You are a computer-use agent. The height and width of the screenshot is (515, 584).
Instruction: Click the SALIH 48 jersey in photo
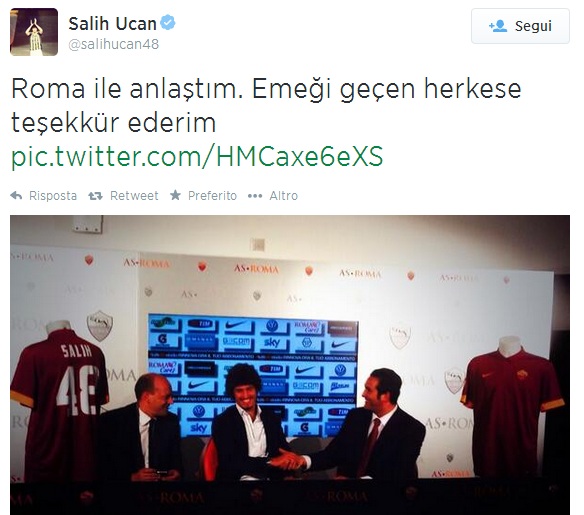coord(60,398)
